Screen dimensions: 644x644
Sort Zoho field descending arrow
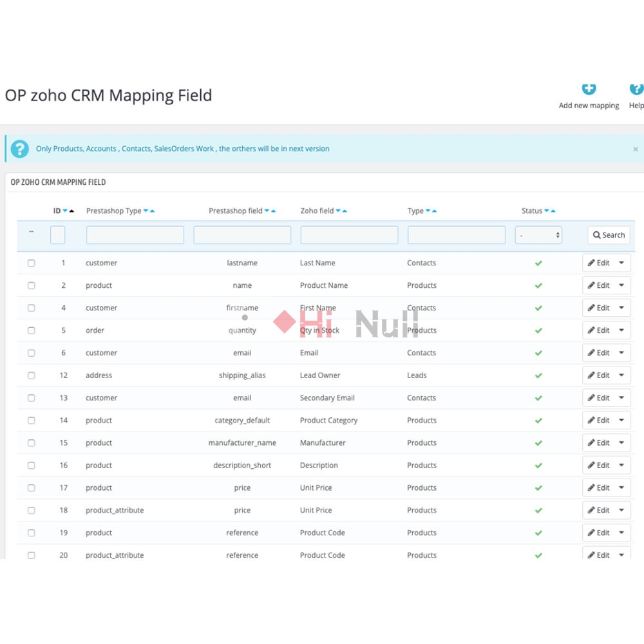pos(338,211)
